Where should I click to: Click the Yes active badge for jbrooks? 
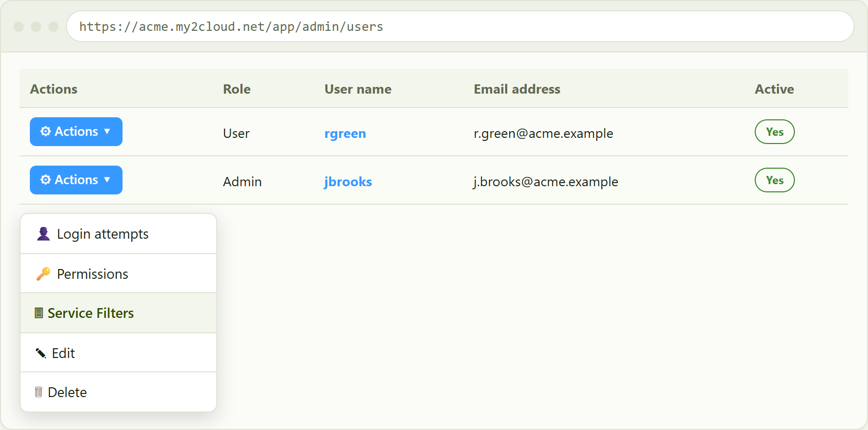pos(775,180)
